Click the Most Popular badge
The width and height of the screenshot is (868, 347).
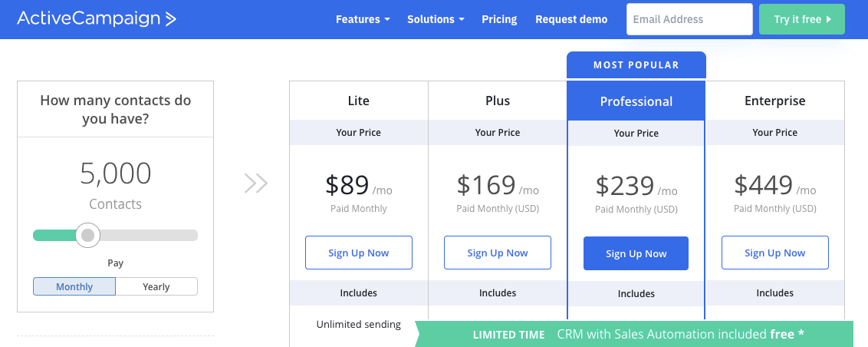[636, 64]
